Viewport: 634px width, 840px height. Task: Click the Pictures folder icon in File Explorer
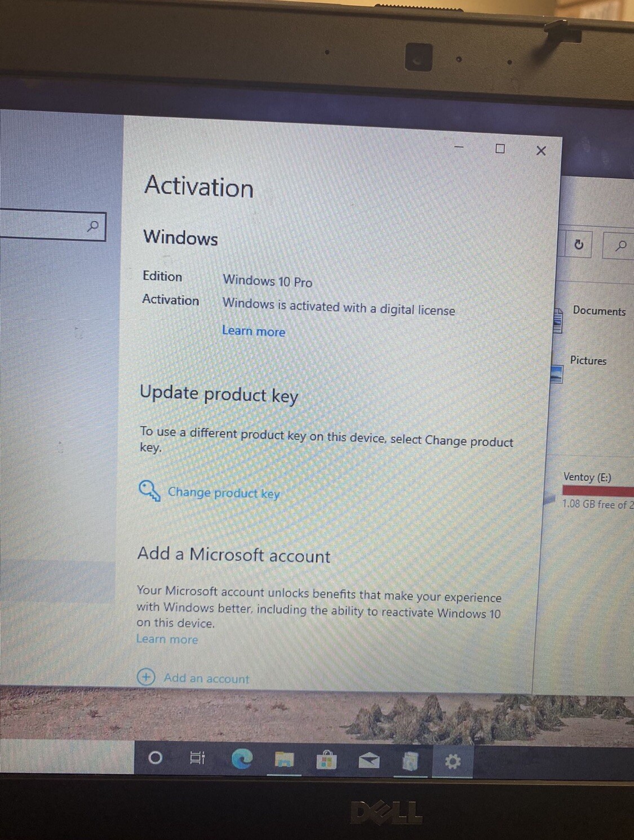coord(556,373)
